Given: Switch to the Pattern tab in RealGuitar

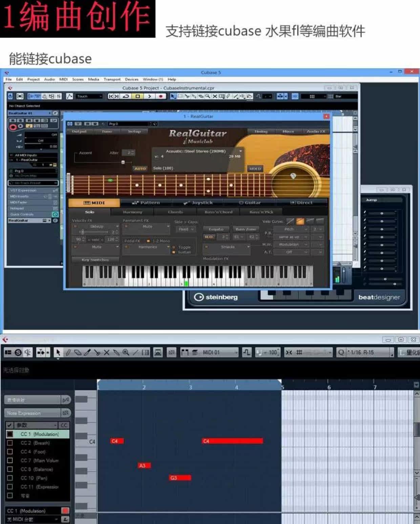Looking at the screenshot, I should (146, 203).
